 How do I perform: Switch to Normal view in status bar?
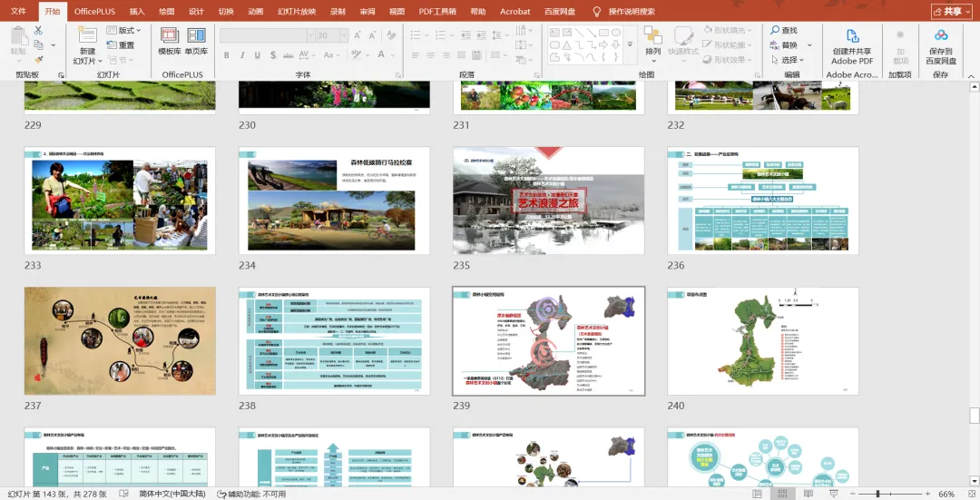click(x=757, y=494)
